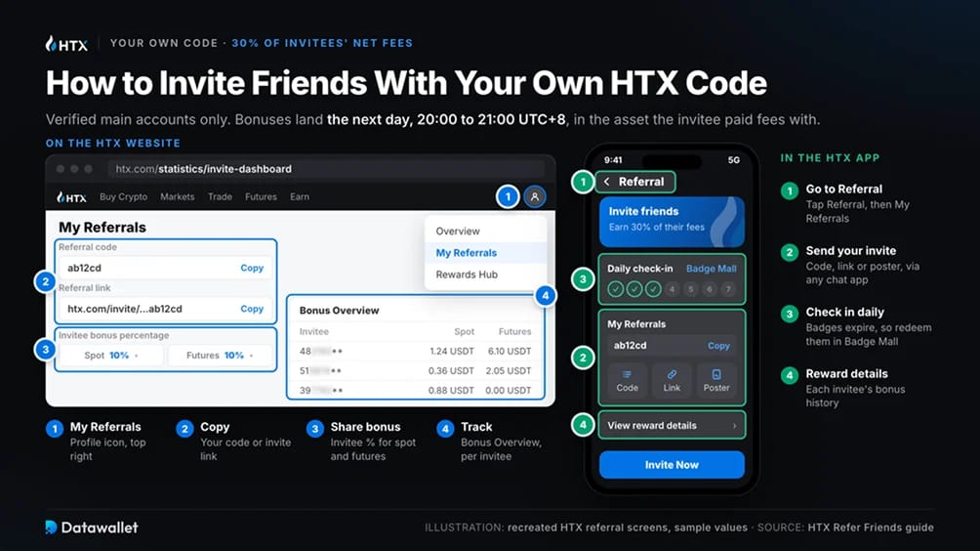The image size is (980, 551).
Task: Open the profile icon in HTX website navbar
Action: (534, 196)
